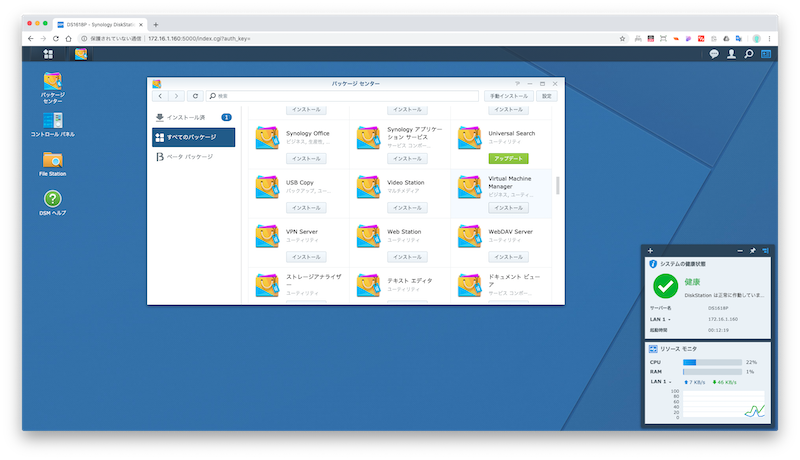This screenshot has width=800, height=460.
Task: Click the VPN Server package icon
Action: point(267,236)
